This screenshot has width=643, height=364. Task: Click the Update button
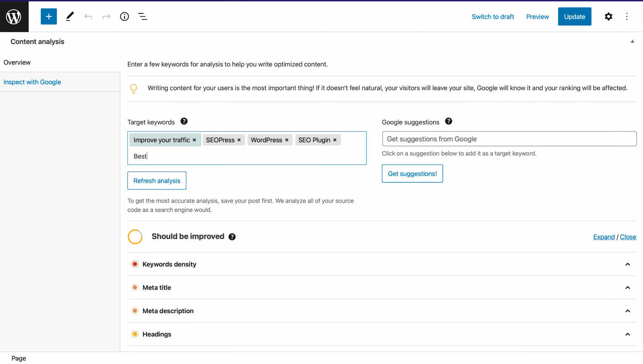click(x=574, y=17)
